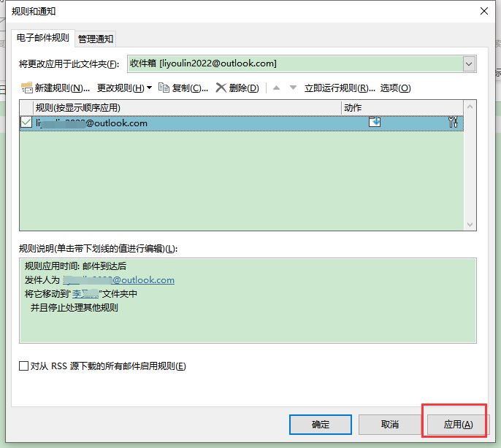501x448 pixels.
Task: Confirm with the 确定 button
Action: [320, 424]
